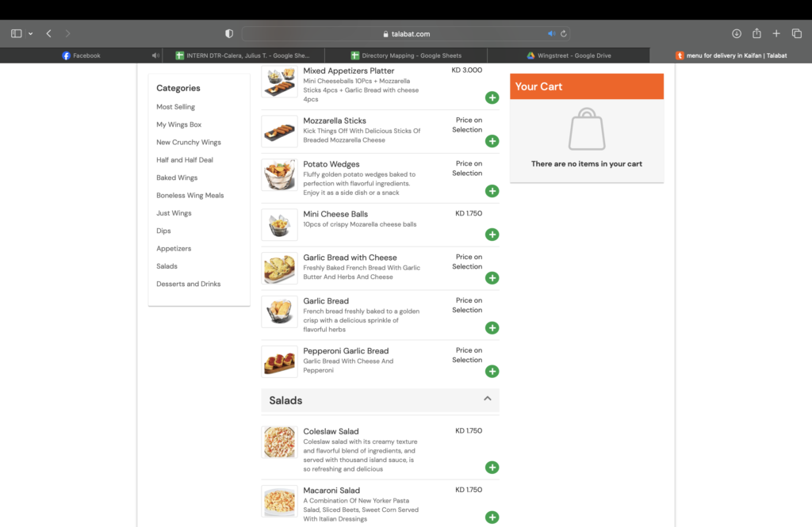The image size is (812, 527).
Task: Add Coleslaw Salad with plus button
Action: click(492, 468)
